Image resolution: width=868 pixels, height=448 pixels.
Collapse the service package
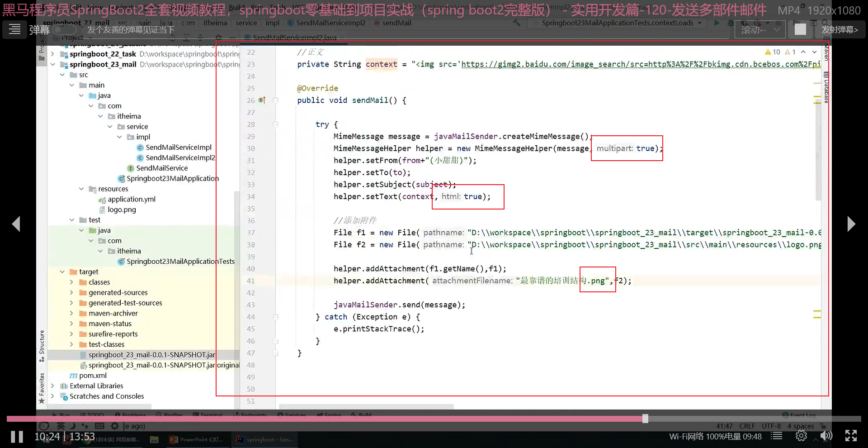click(x=109, y=127)
